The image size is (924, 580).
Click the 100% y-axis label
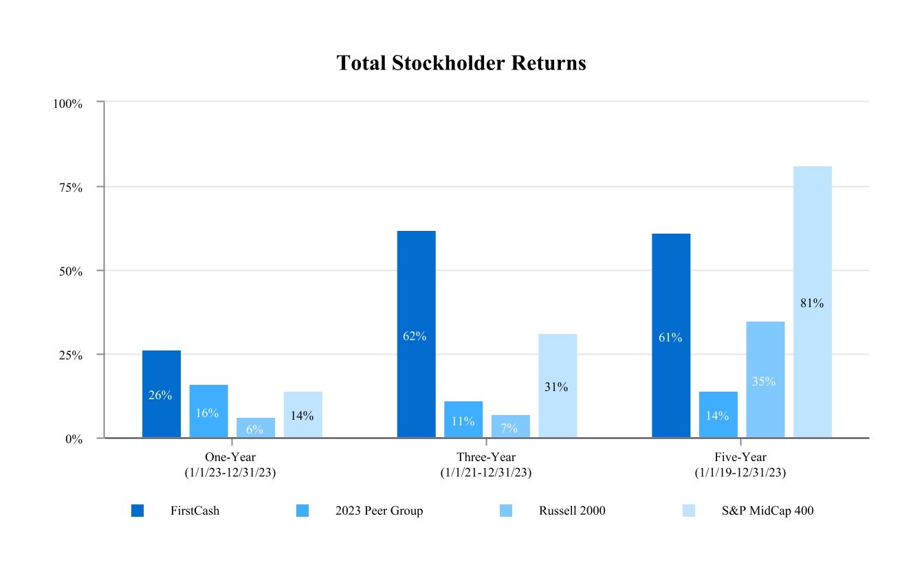(x=67, y=103)
